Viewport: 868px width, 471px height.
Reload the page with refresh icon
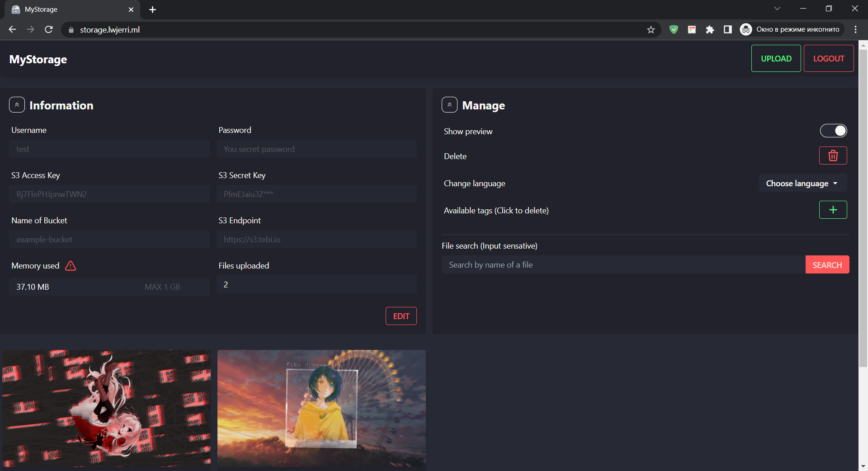pos(49,29)
